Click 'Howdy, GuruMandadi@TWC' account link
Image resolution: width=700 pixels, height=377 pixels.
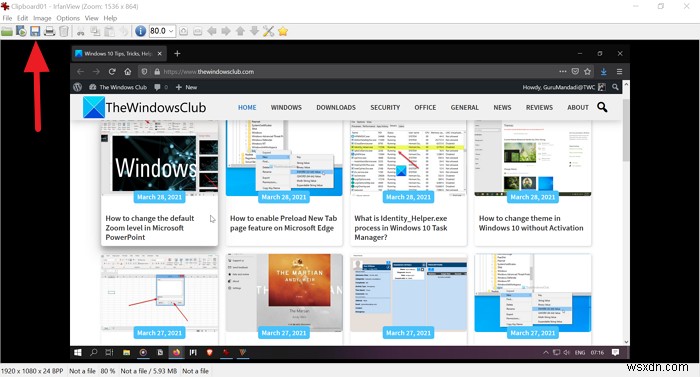pyautogui.click(x=564, y=87)
